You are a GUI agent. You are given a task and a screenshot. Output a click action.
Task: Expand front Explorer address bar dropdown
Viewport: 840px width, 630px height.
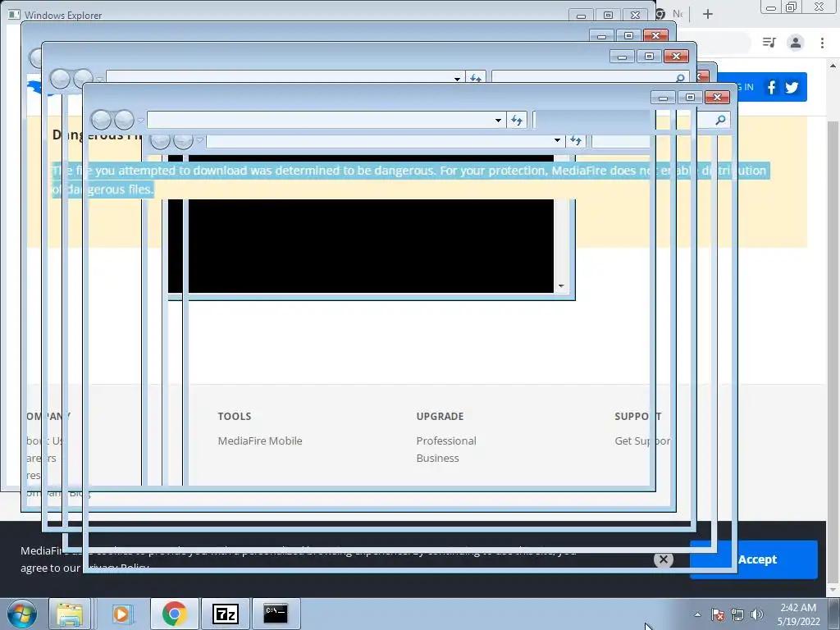[498, 120]
